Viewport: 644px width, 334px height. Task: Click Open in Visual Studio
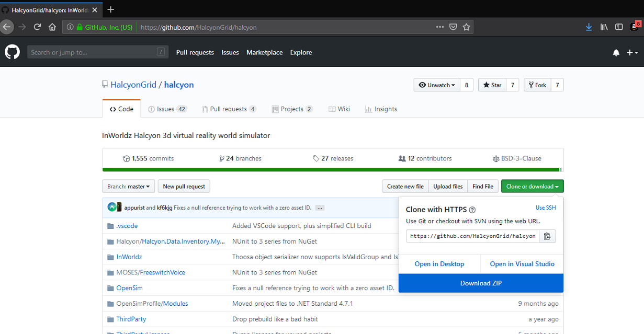pos(522,264)
